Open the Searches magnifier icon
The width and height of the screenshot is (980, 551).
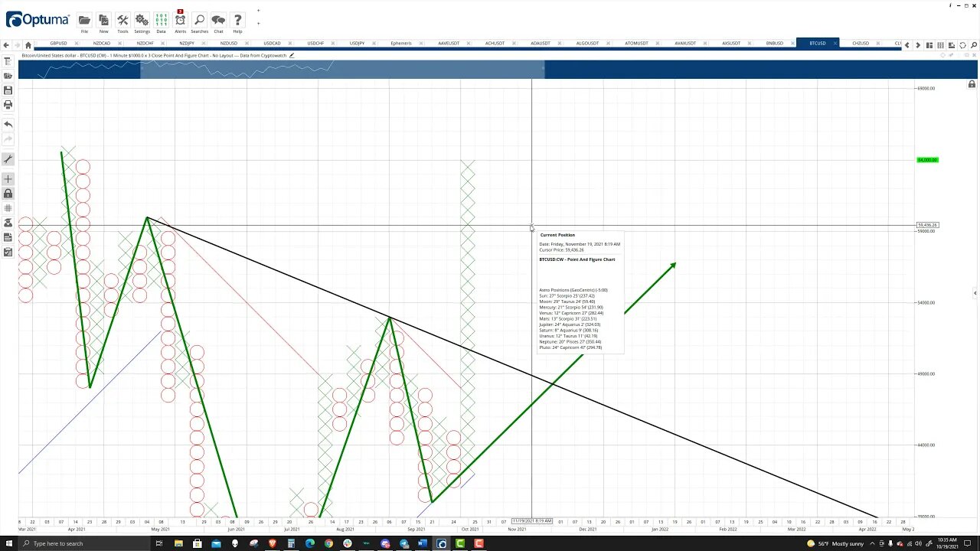[x=199, y=21]
